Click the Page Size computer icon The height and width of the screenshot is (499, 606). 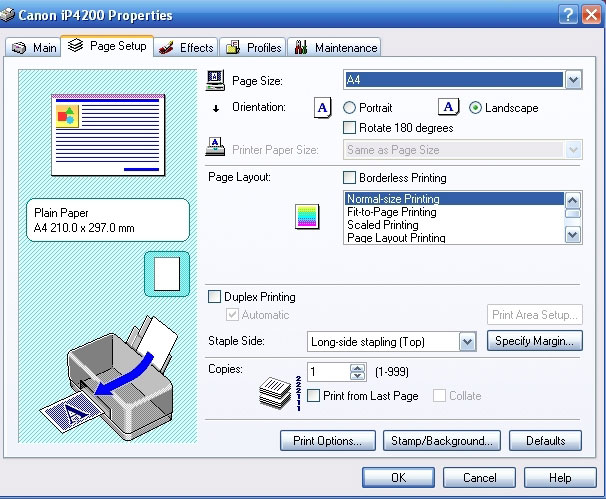(x=215, y=80)
